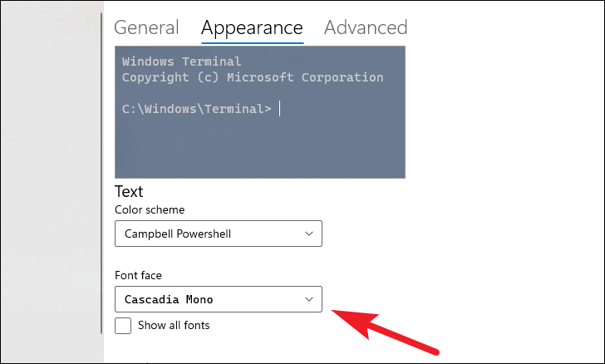Screen dimensions: 605x364
Task: Expand the Font face combo box
Action: (x=219, y=299)
